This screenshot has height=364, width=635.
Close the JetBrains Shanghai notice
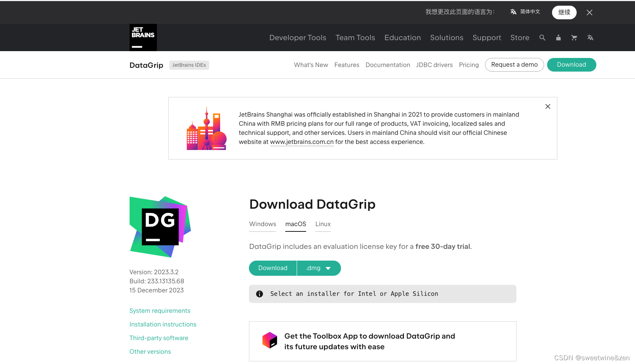548,106
